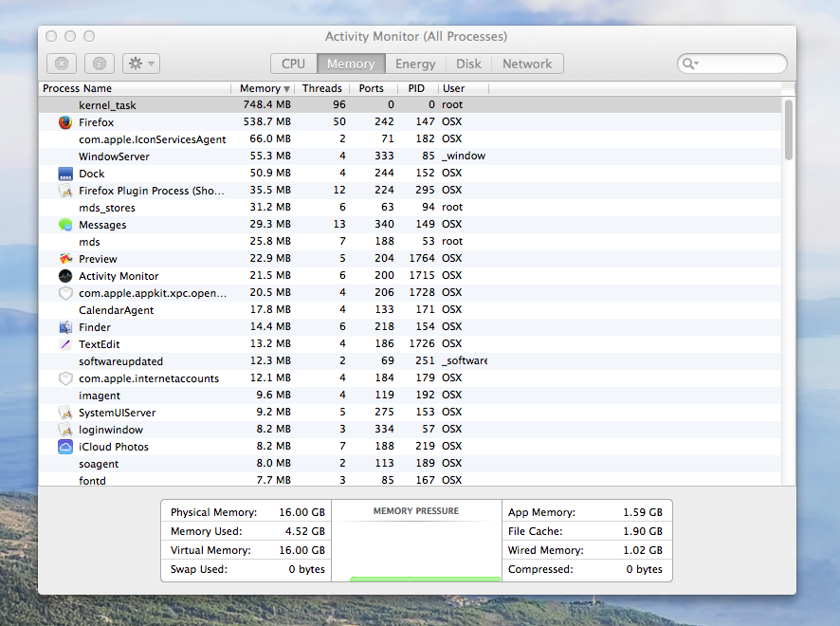Click the Memory Used 4.52 GB value
Screen dimensions: 840x626
[305, 531]
